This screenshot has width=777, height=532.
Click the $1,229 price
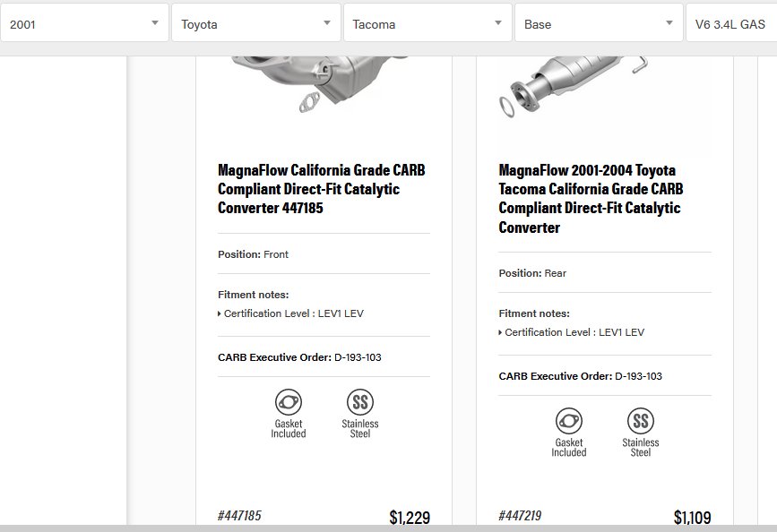[x=410, y=517]
